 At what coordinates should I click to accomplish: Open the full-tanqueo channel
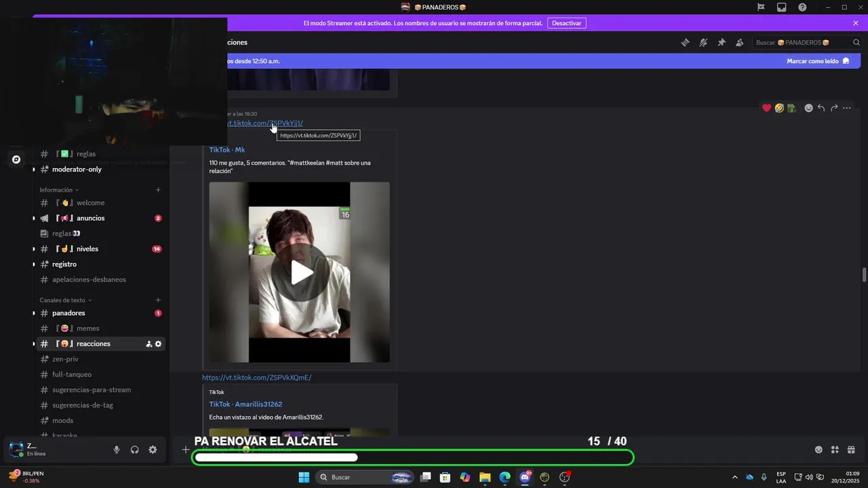pyautogui.click(x=102, y=374)
